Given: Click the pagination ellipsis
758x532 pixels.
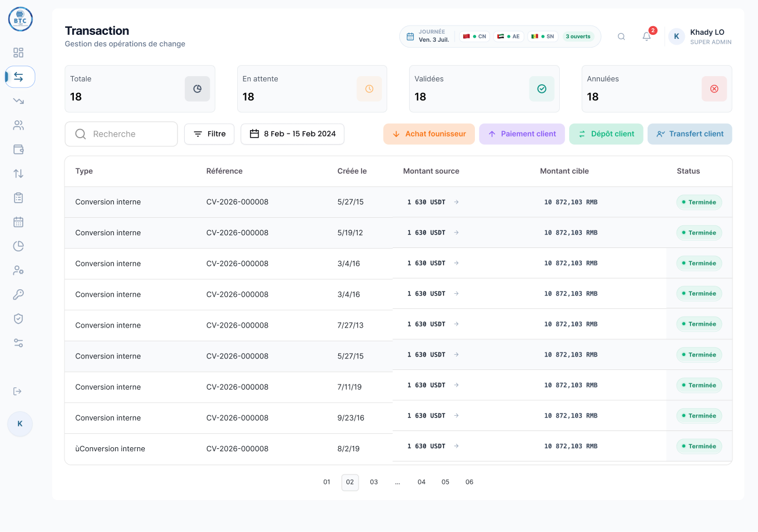Looking at the screenshot, I should pos(398,482).
